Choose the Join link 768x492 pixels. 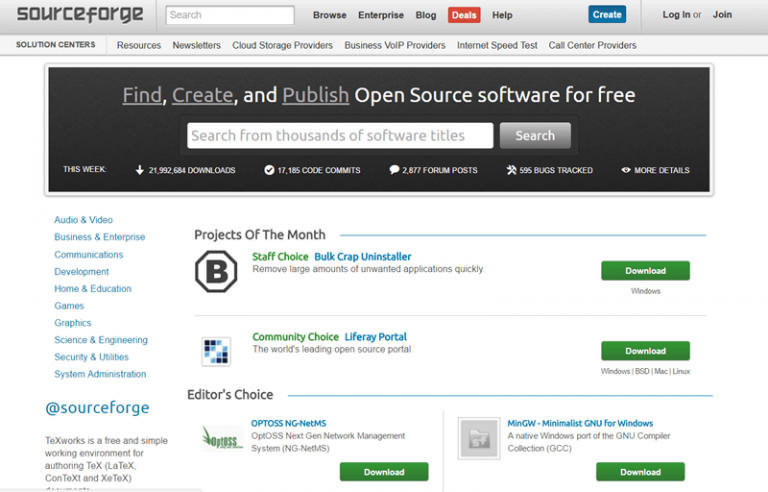pyautogui.click(x=722, y=15)
